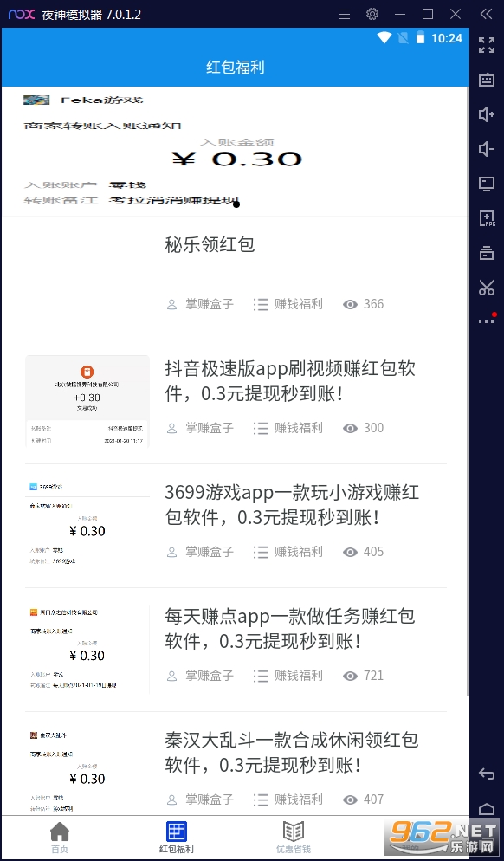Open keyboard mapping tool in sidebar
The height and width of the screenshot is (861, 504).
(487, 80)
